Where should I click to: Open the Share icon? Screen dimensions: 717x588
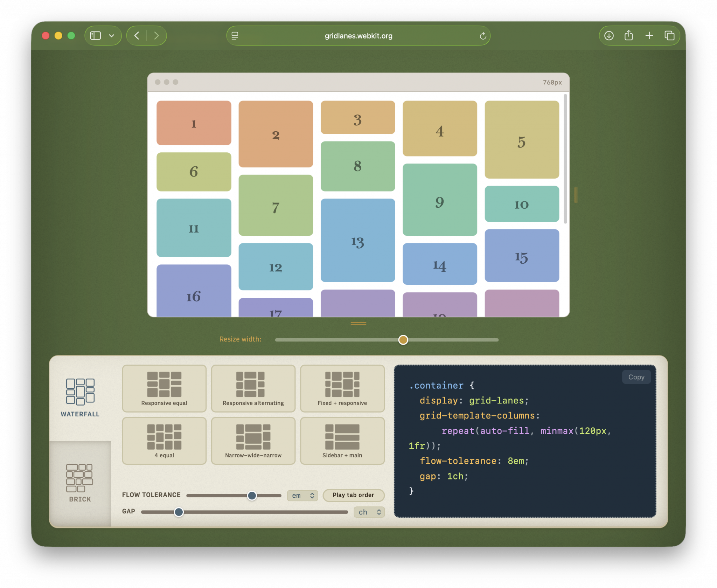(629, 36)
